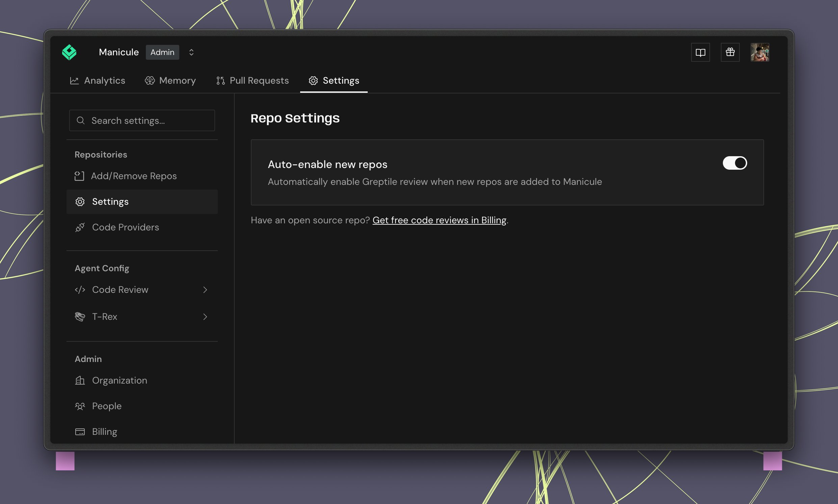Click the Admin sidebar section header

[88, 359]
